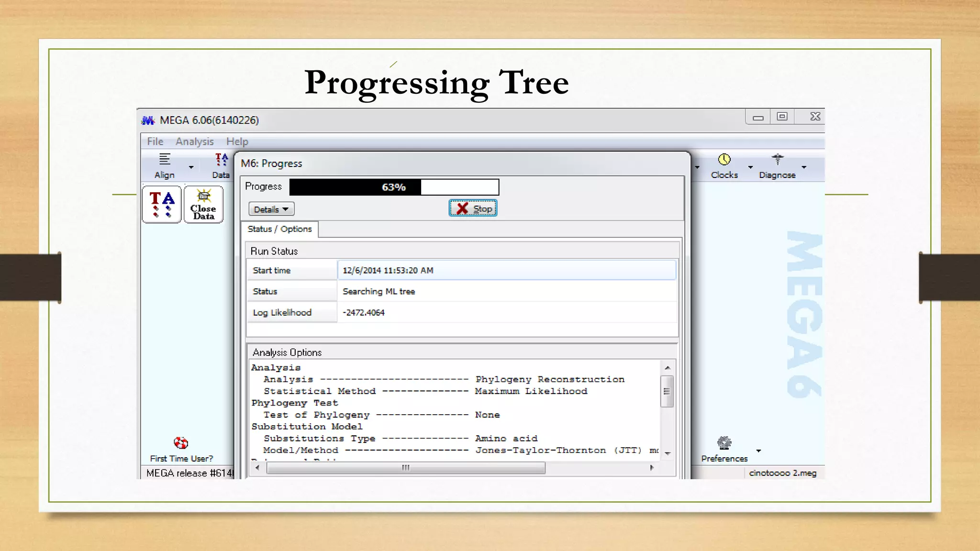The width and height of the screenshot is (980, 551).
Task: Click the Close Data icon
Action: pos(203,205)
